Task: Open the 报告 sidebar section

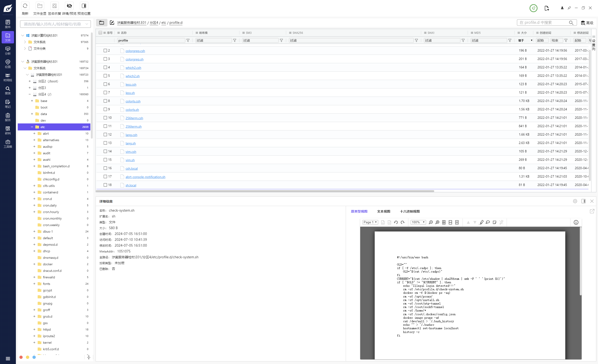Action: 8,117
